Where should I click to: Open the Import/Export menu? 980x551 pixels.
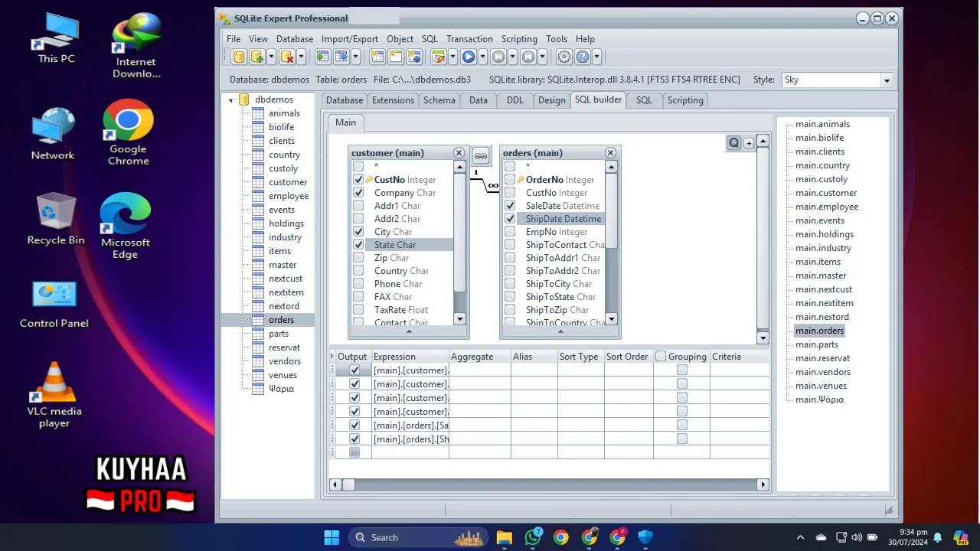[350, 39]
